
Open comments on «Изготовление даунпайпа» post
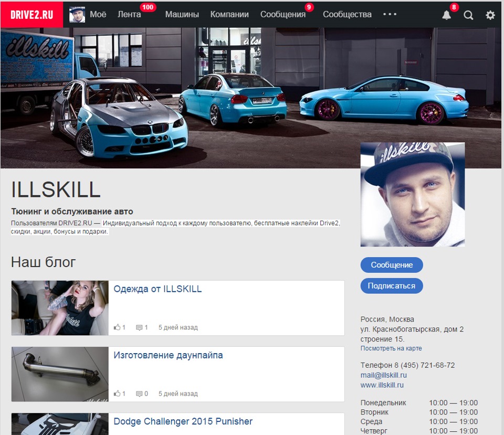139,393
